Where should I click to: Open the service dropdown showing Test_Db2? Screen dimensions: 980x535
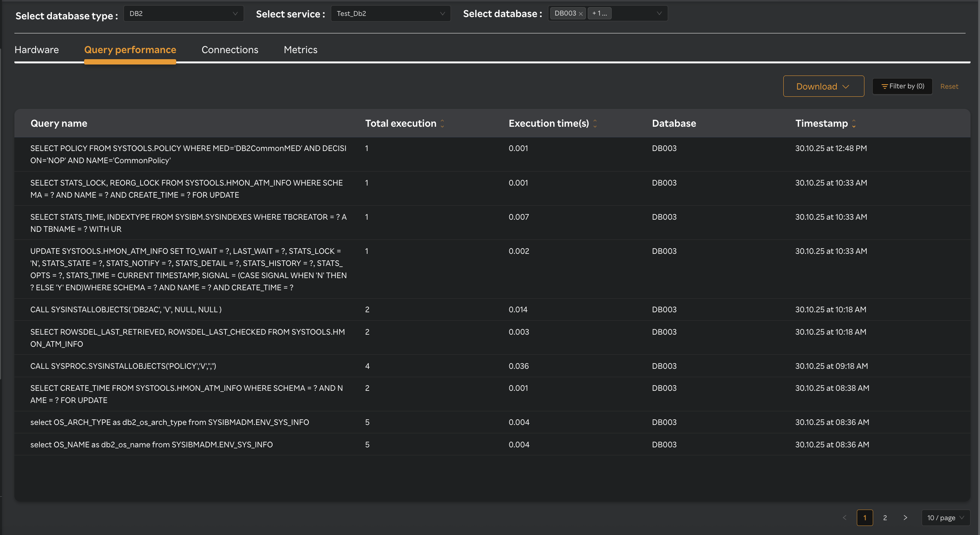391,13
